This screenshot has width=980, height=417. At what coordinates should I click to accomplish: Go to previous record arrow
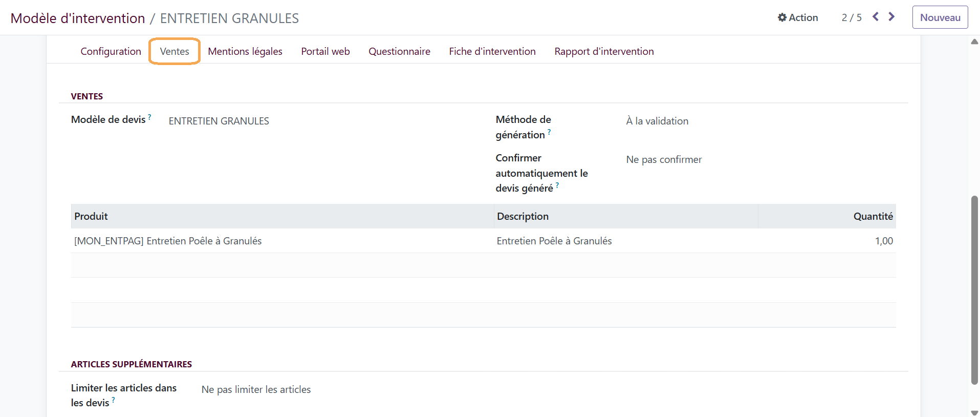[876, 17]
